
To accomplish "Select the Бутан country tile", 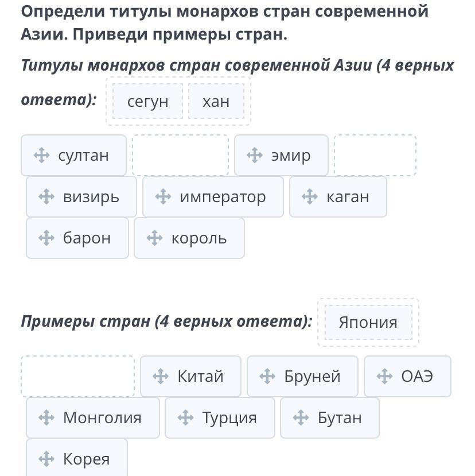I will [x=330, y=417].
